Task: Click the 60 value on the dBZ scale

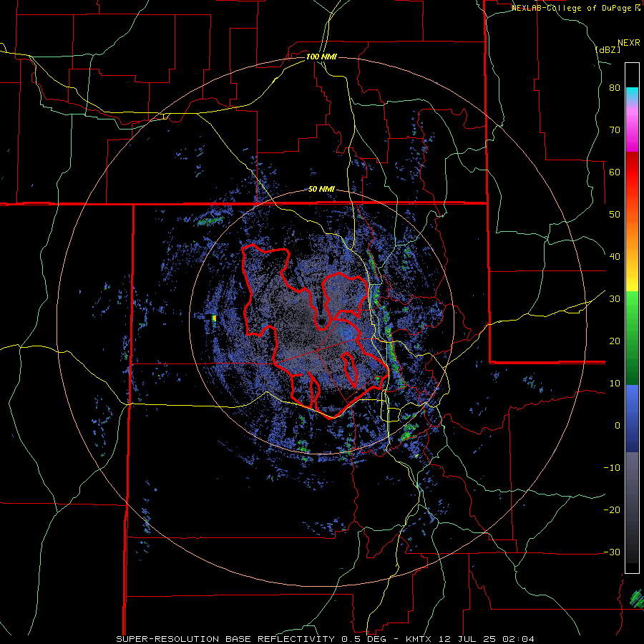Action: tap(615, 172)
